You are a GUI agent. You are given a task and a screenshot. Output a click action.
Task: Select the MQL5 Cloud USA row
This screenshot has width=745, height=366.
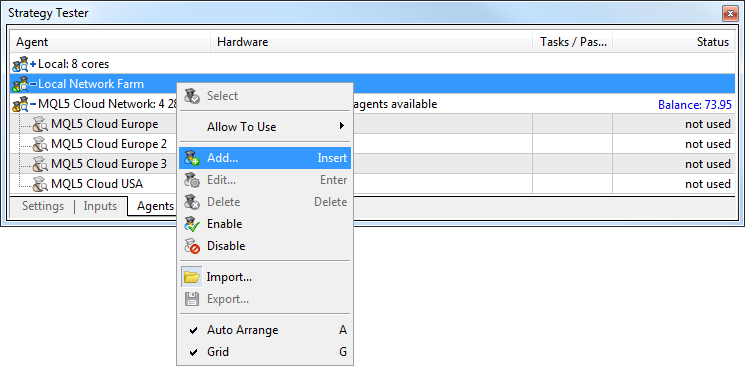pos(372,184)
